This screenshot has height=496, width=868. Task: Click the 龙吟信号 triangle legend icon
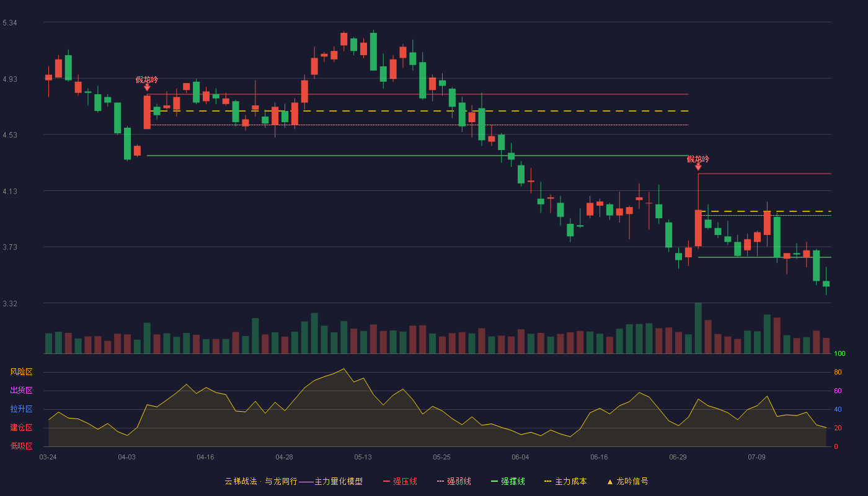[x=610, y=482]
